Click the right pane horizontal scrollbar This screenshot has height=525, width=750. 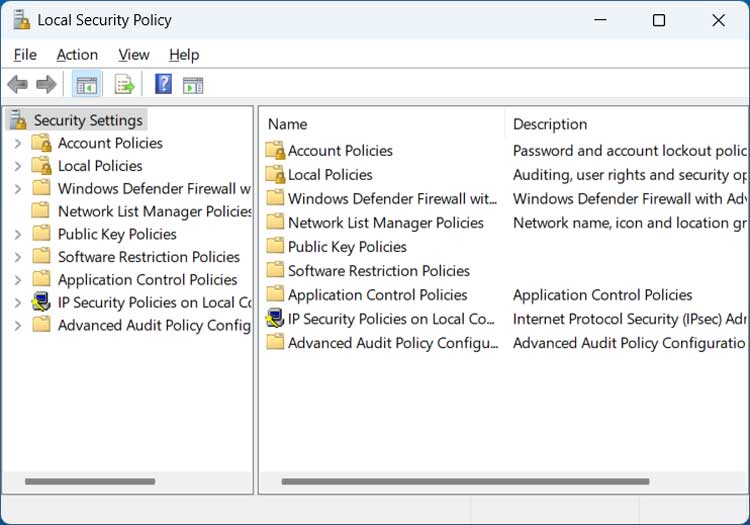pyautogui.click(x=465, y=481)
